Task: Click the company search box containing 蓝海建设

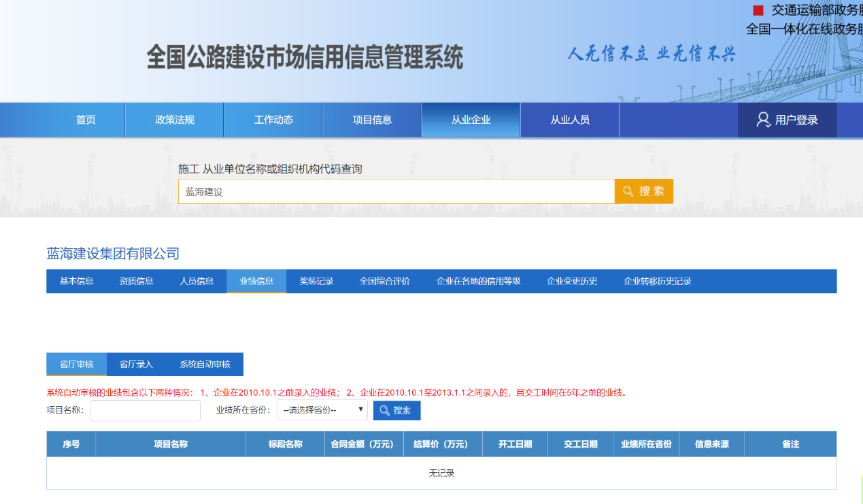Action: pos(396,191)
